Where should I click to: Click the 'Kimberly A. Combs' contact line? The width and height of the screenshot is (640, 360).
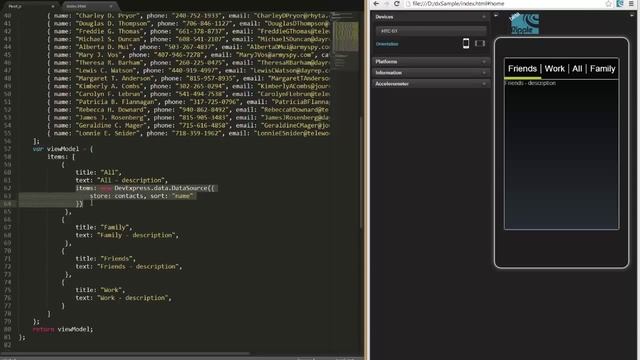point(188,86)
